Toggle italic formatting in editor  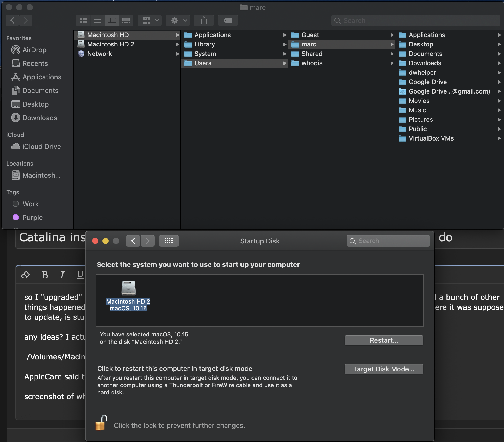62,275
